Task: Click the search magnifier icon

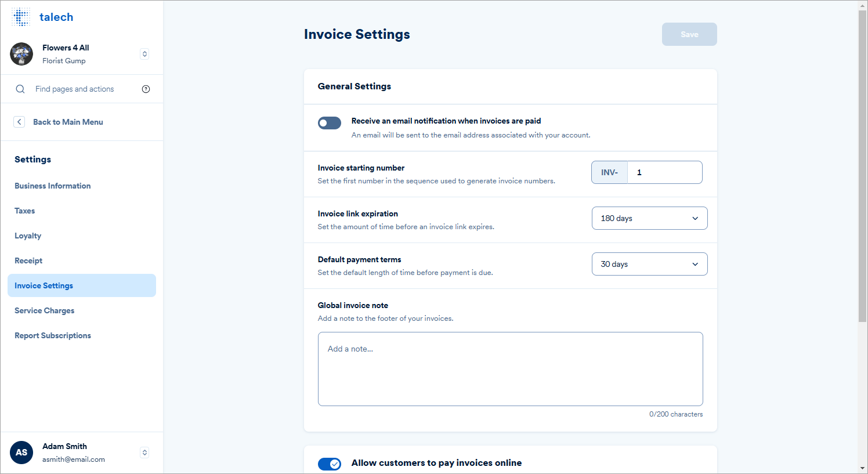Action: point(20,89)
